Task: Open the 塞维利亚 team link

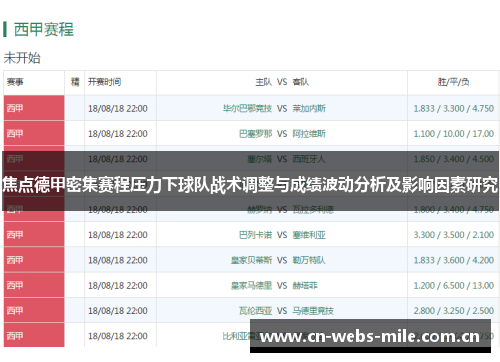Action: [309, 235]
